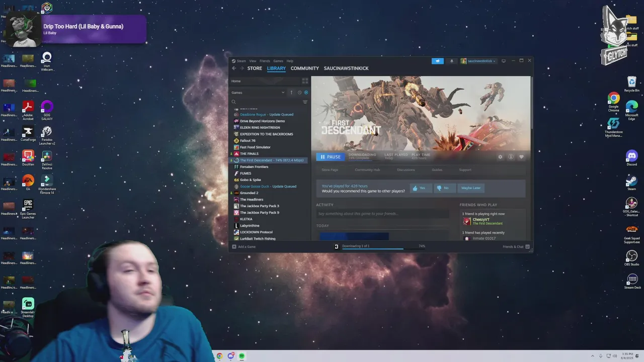Open the Steam menu
644x362 pixels.
pos(239,61)
